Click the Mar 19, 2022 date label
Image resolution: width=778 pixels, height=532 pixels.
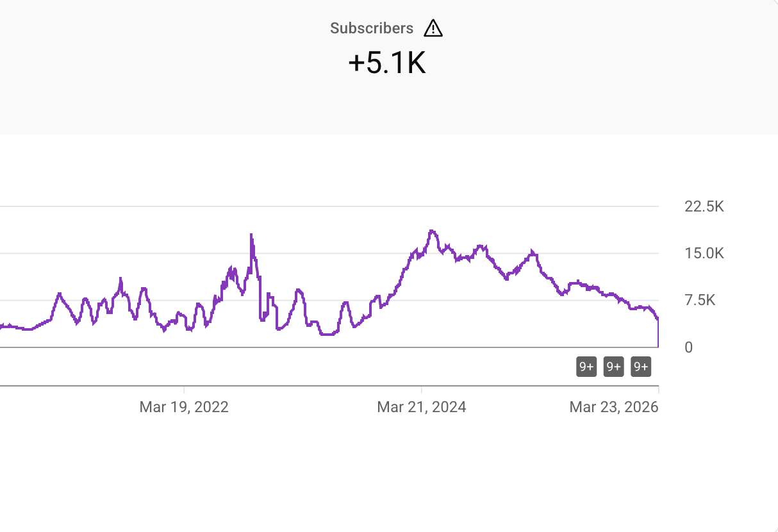[x=184, y=407]
